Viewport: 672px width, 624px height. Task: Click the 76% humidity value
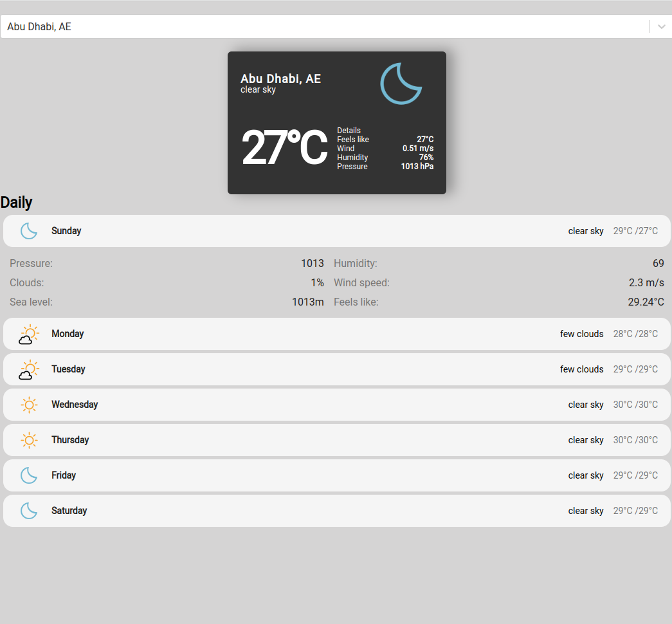tap(426, 158)
